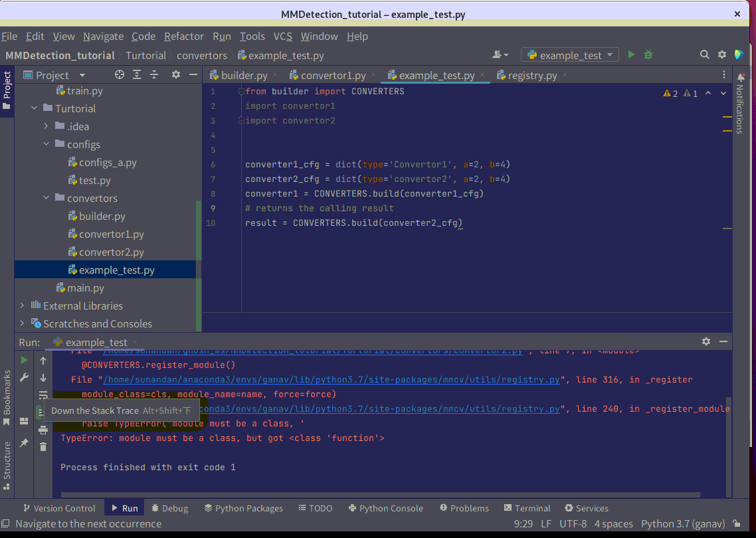This screenshot has width=756, height=538.
Task: Click the Python 3.7 (ganav) interpreter widget
Action: 683,523
